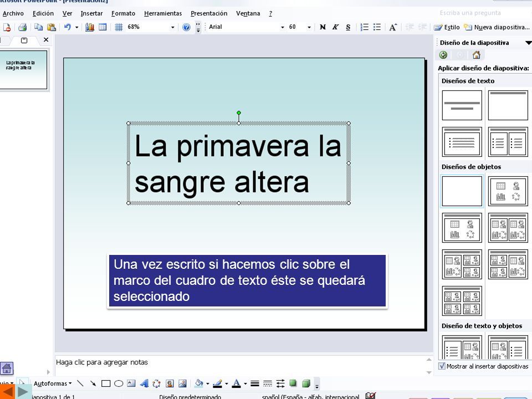Viewport: 532px width, 399px height.
Task: Undo the last action
Action: (68, 27)
